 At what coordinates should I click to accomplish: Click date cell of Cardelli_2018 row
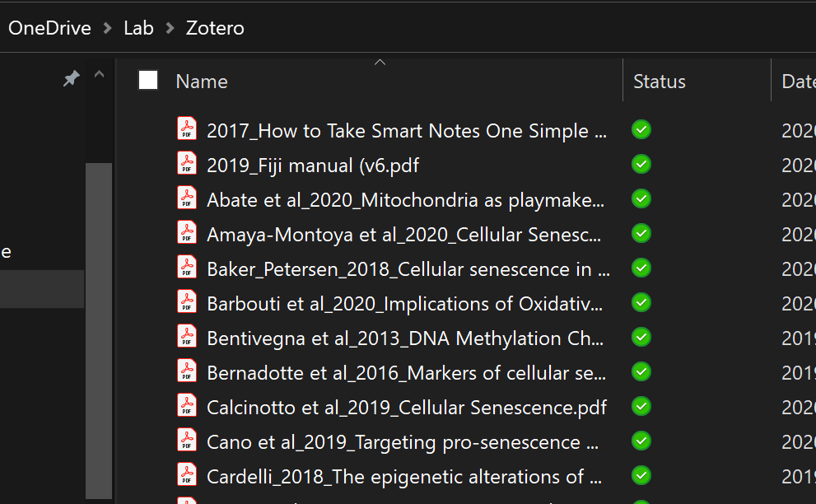[799, 477]
